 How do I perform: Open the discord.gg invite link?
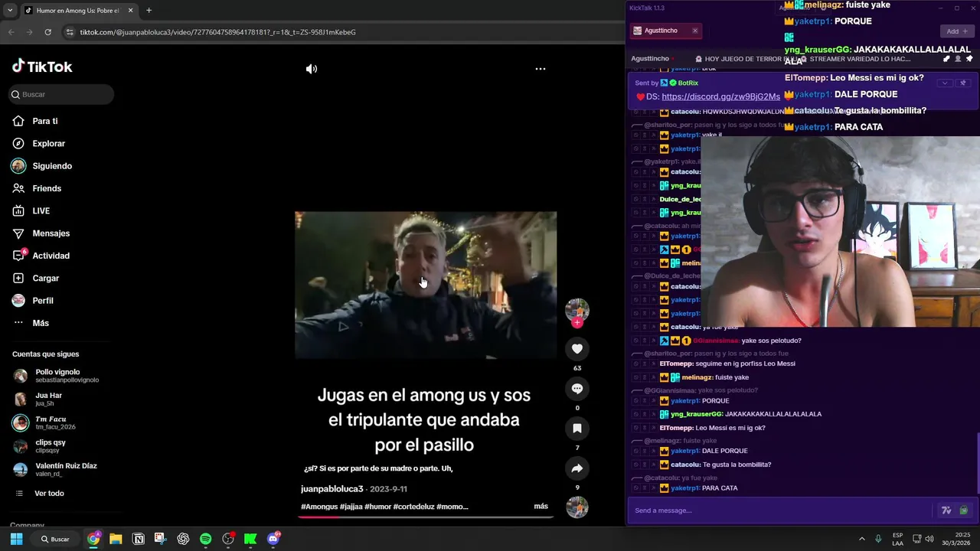tap(720, 96)
